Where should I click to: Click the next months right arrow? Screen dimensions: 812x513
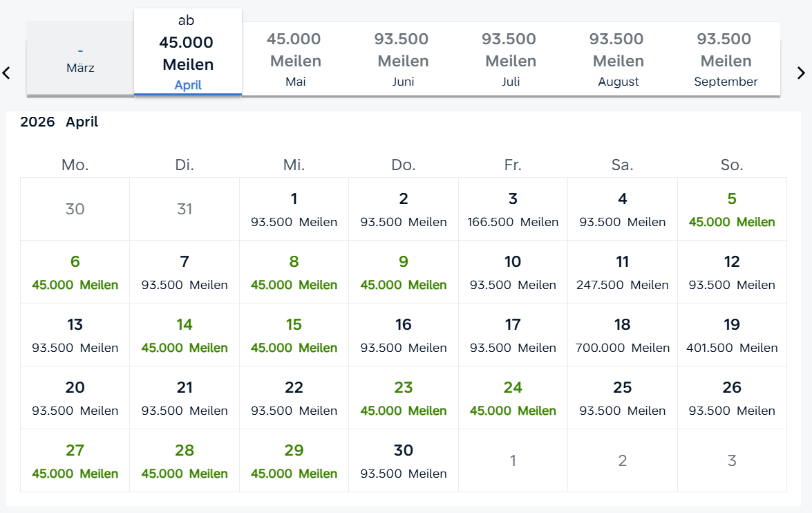[x=801, y=73]
